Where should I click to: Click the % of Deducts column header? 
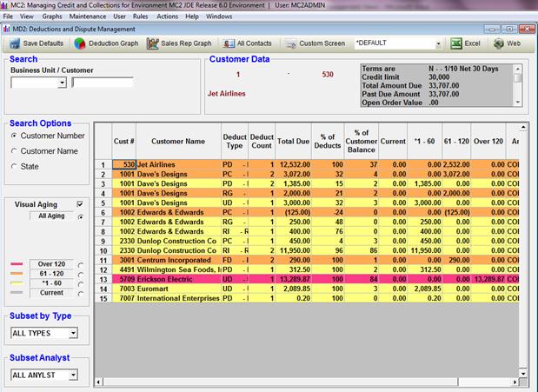point(328,142)
